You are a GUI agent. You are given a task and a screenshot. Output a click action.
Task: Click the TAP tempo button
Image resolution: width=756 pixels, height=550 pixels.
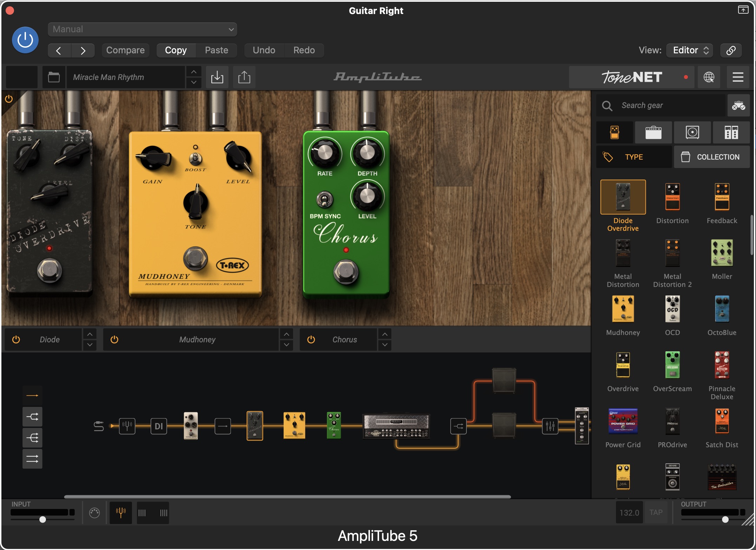(x=656, y=512)
